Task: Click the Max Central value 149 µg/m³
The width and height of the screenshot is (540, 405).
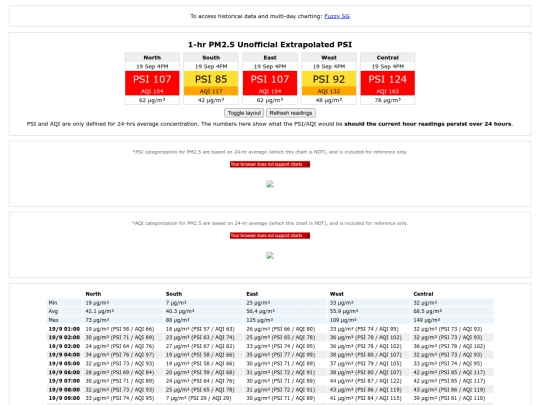Action: tap(427, 320)
